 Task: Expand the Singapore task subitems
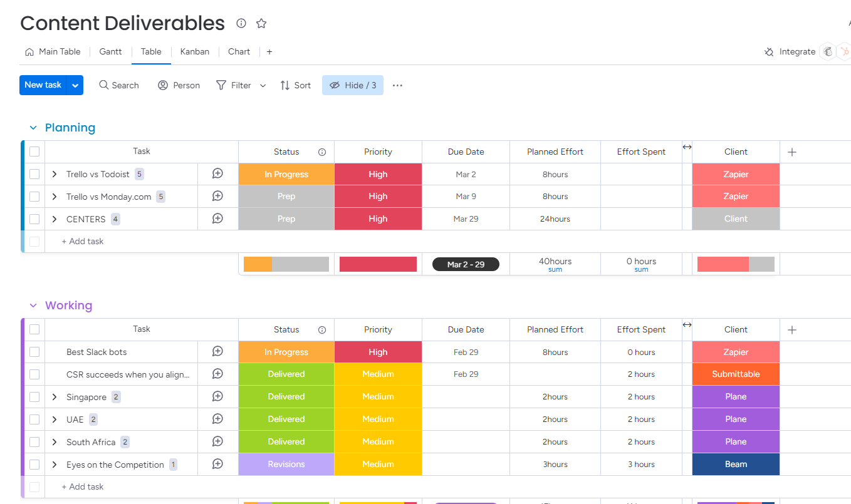click(54, 396)
